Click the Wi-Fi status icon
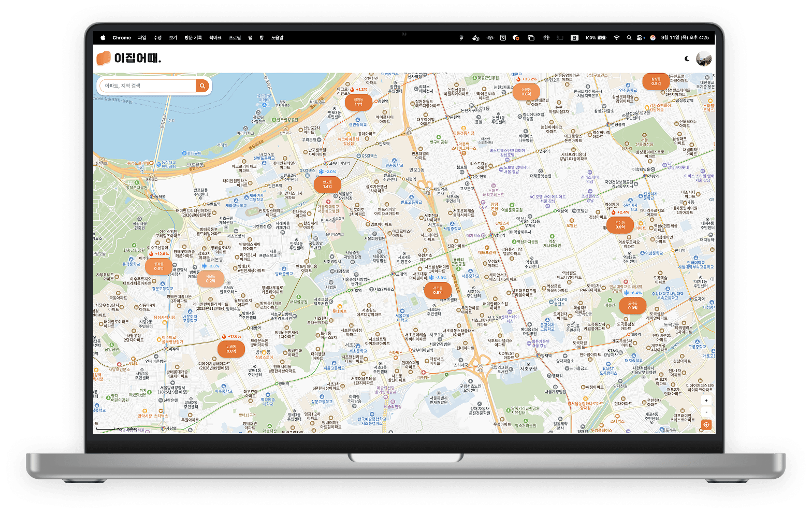 [x=616, y=38]
